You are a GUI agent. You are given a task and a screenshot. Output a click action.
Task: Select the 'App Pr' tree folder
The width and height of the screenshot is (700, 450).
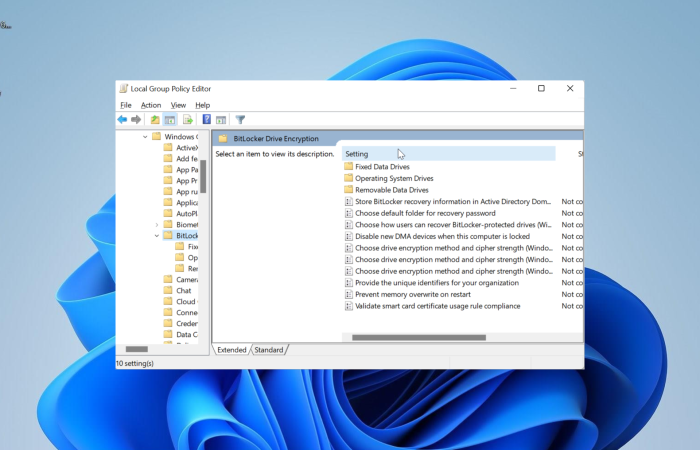point(181,181)
